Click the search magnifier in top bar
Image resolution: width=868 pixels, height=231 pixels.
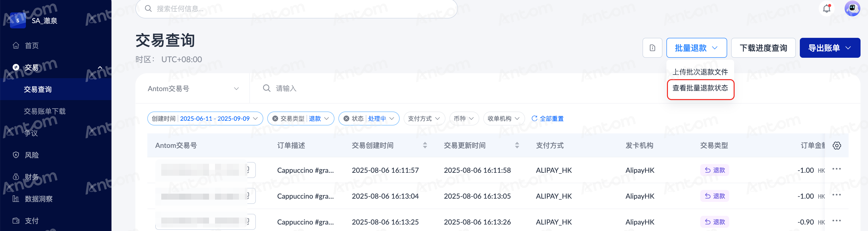click(148, 8)
